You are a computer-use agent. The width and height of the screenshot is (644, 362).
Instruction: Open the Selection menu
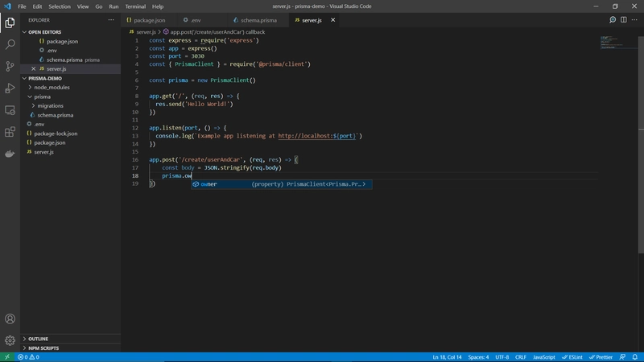point(59,6)
